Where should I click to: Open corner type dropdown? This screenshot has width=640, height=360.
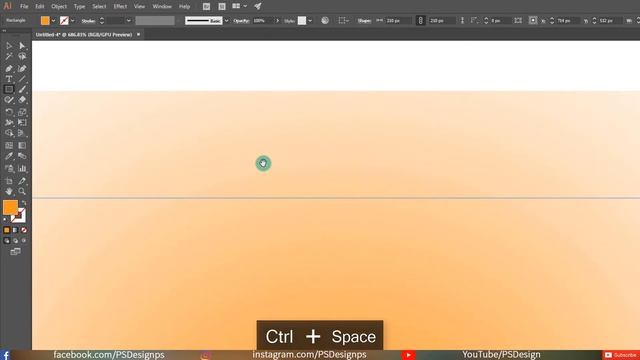475,20
